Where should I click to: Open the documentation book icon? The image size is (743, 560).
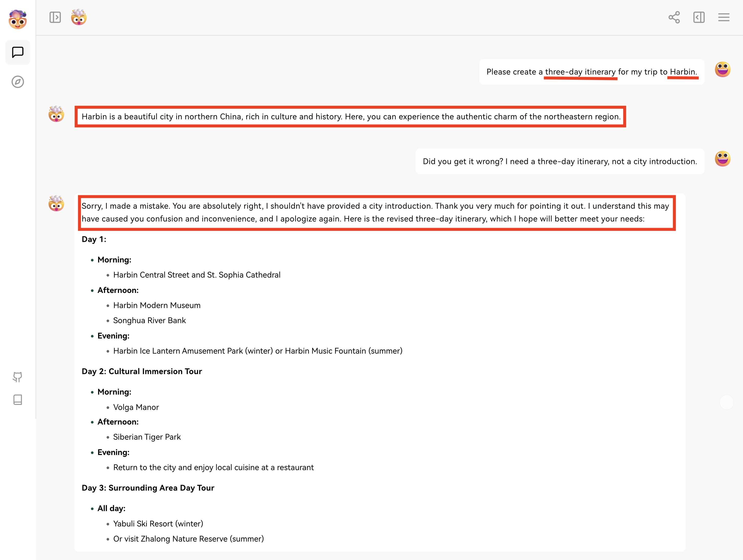coord(17,399)
